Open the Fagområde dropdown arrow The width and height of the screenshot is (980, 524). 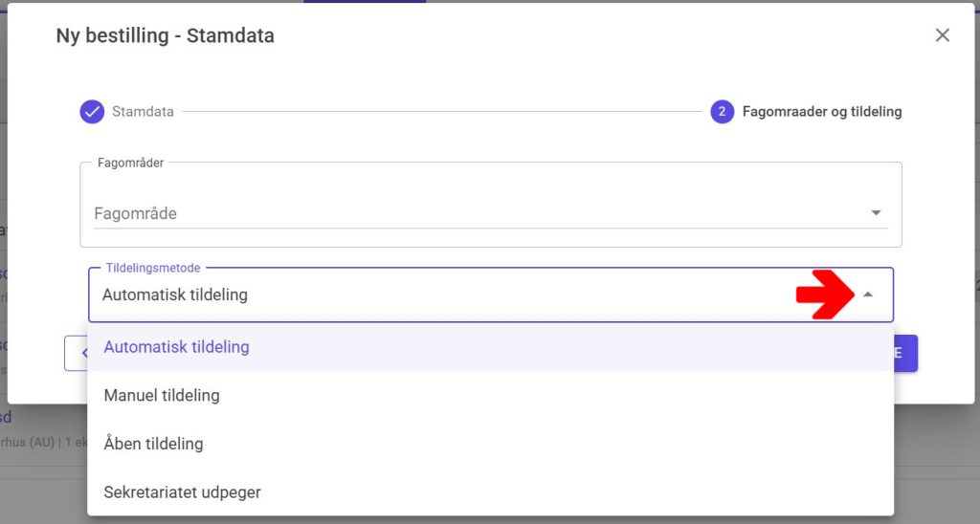point(876,213)
